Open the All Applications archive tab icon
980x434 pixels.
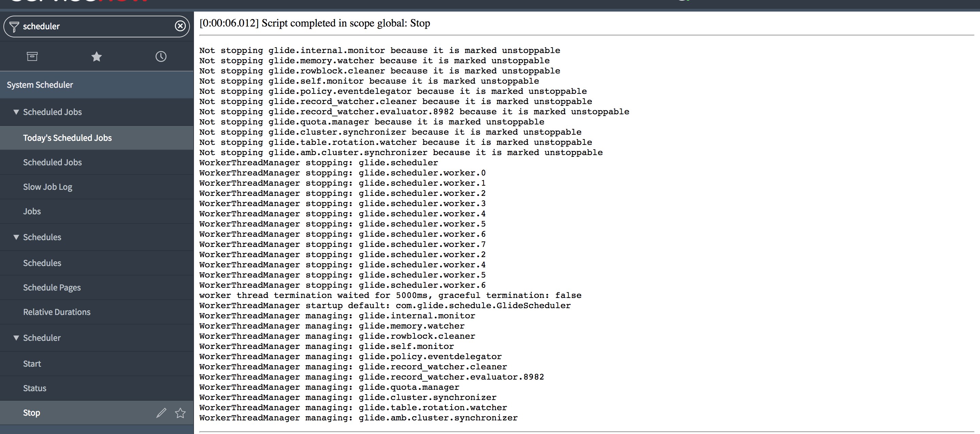(32, 57)
